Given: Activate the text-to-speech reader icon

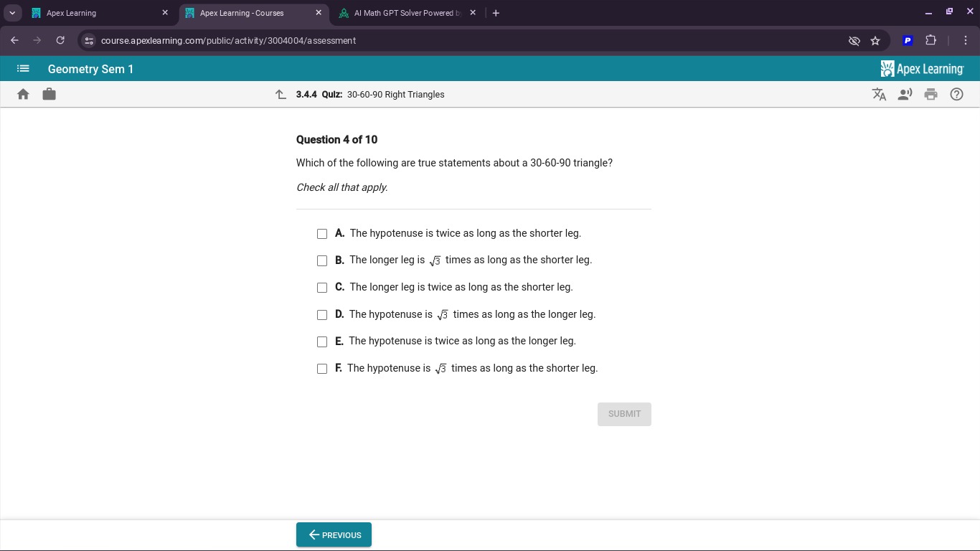Looking at the screenshot, I should pos(905,94).
